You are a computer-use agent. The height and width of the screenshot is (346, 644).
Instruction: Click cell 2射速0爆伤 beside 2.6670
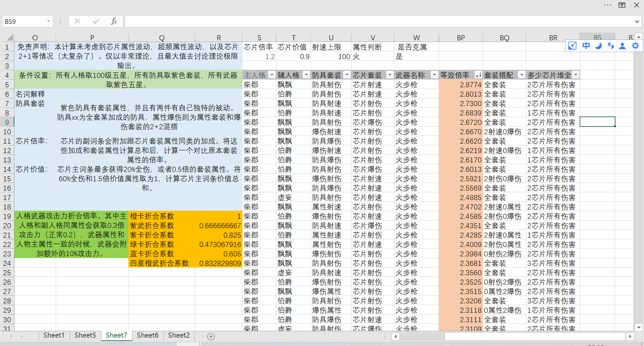[x=504, y=132]
